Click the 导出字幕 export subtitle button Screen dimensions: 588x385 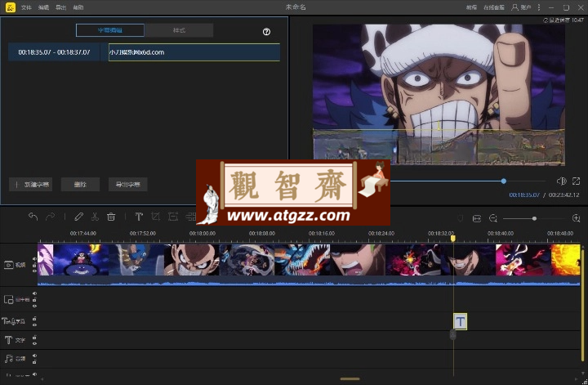[128, 184]
